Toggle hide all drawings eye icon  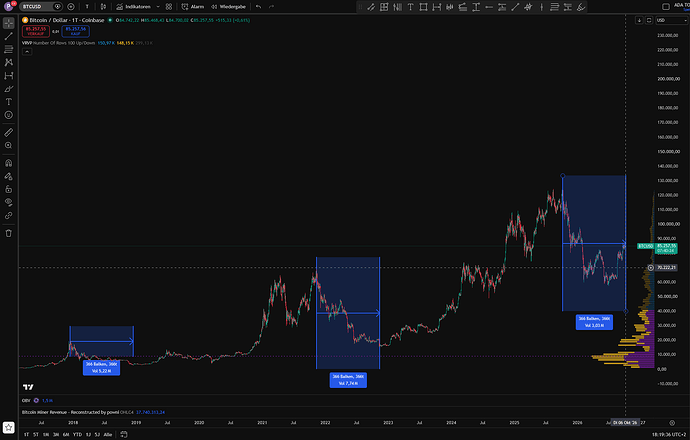8,202
